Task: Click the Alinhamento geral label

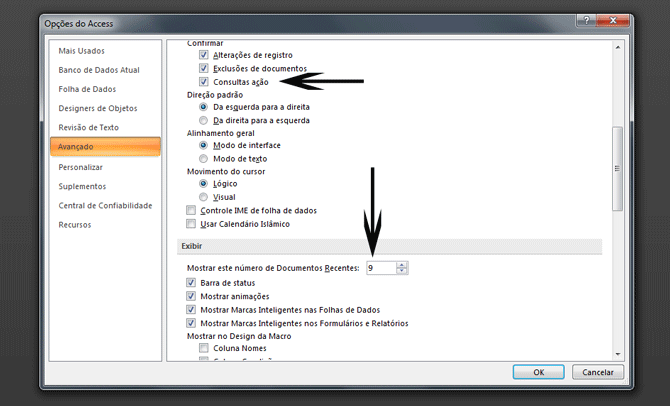Action: [220, 133]
